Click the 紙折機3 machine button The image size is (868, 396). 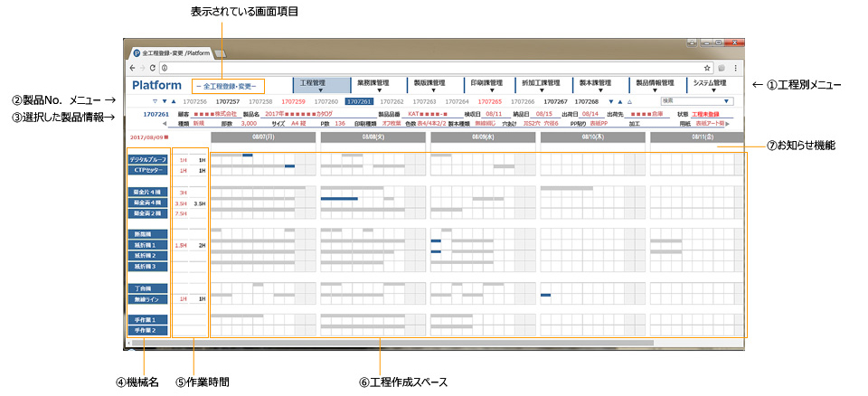click(x=147, y=267)
